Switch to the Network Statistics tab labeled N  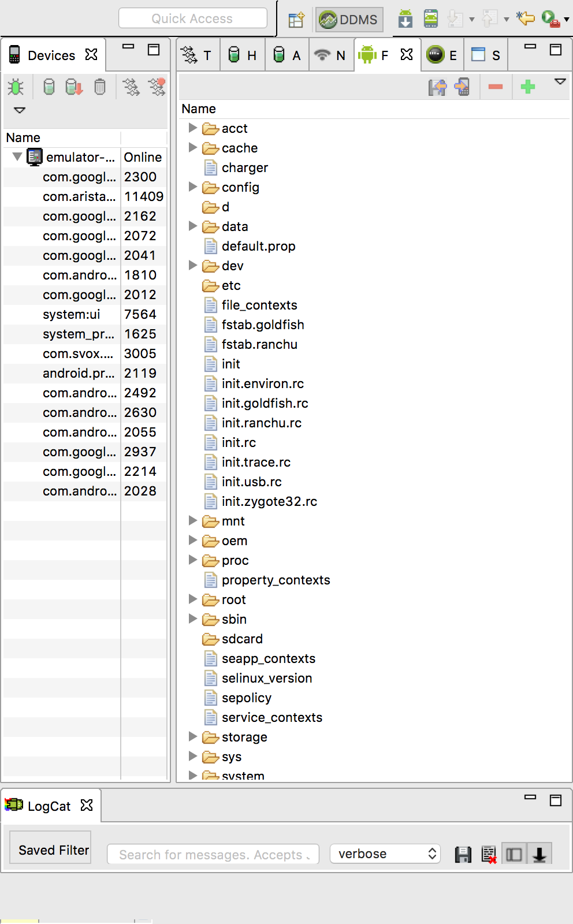tap(331, 55)
